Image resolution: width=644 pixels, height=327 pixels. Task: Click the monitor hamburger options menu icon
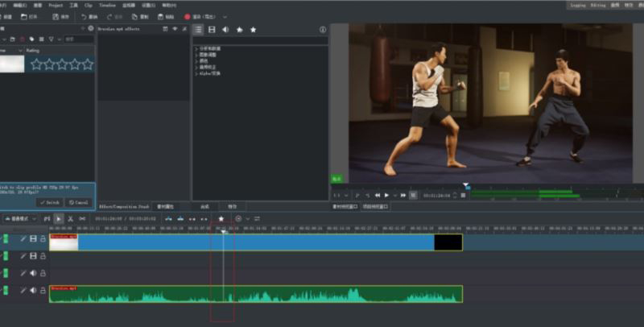(x=464, y=196)
